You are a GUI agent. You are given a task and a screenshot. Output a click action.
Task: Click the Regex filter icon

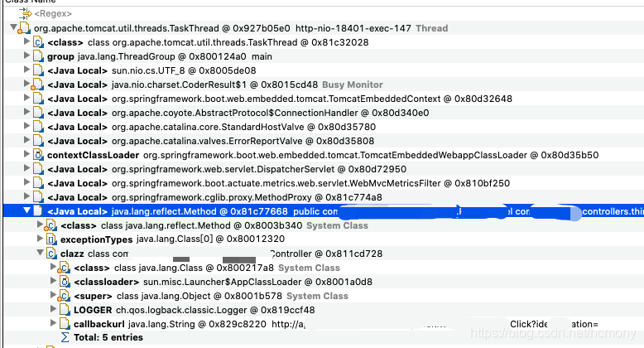tap(25, 13)
